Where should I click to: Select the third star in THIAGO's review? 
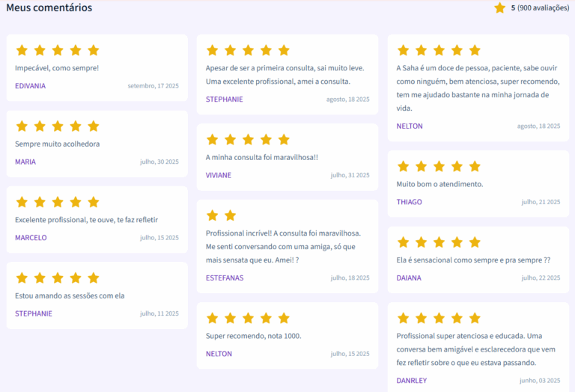click(439, 166)
